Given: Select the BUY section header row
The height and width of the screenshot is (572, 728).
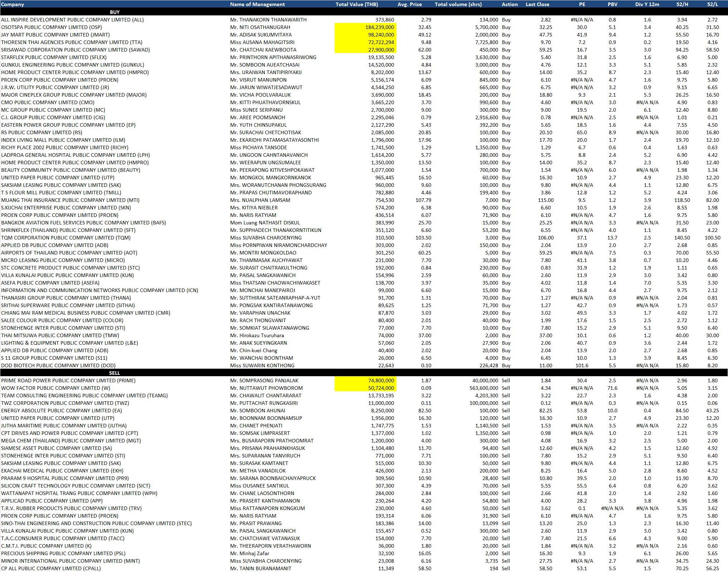Looking at the screenshot, I should 364,12.
